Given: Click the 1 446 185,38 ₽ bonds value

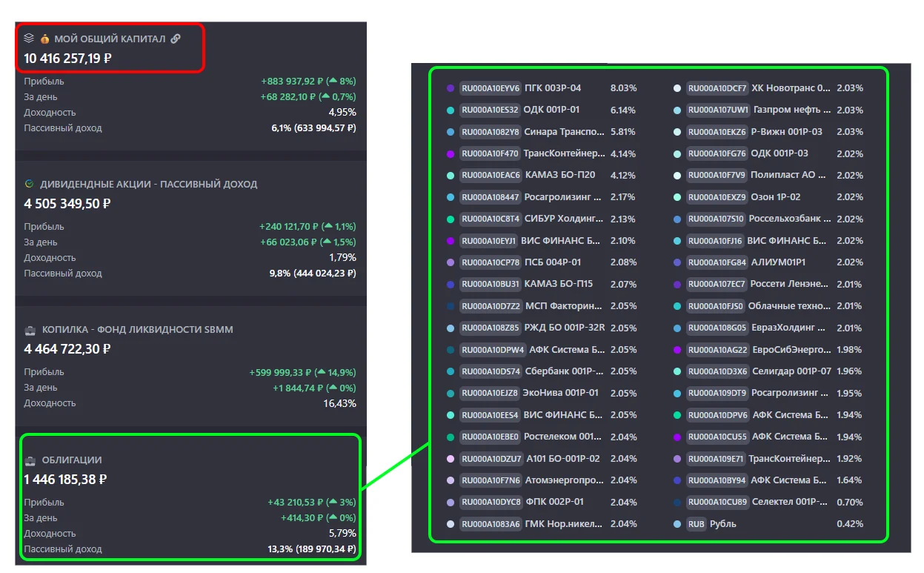Looking at the screenshot, I should pos(65,480).
